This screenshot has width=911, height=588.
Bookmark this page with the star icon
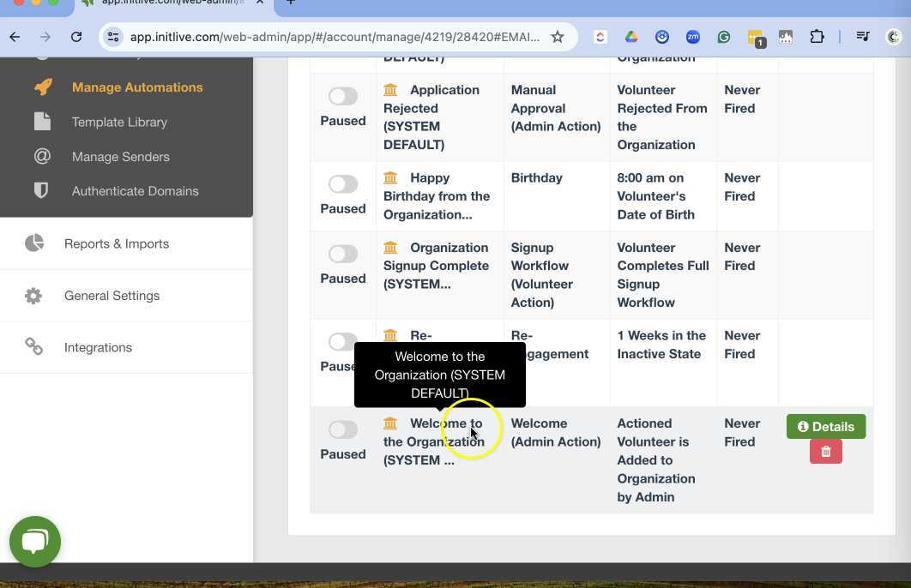(558, 37)
